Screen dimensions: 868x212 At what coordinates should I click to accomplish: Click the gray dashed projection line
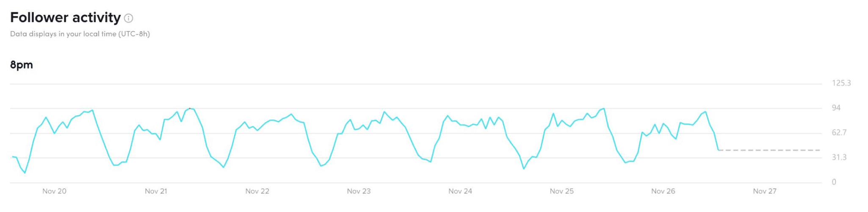[769, 150]
